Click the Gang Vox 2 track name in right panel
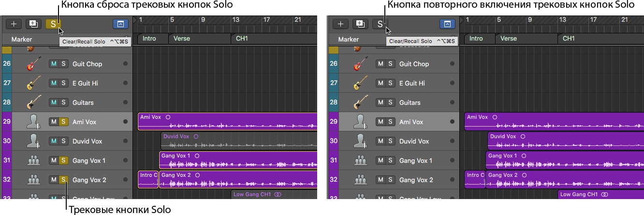This screenshot has width=644, height=215. [x=417, y=180]
